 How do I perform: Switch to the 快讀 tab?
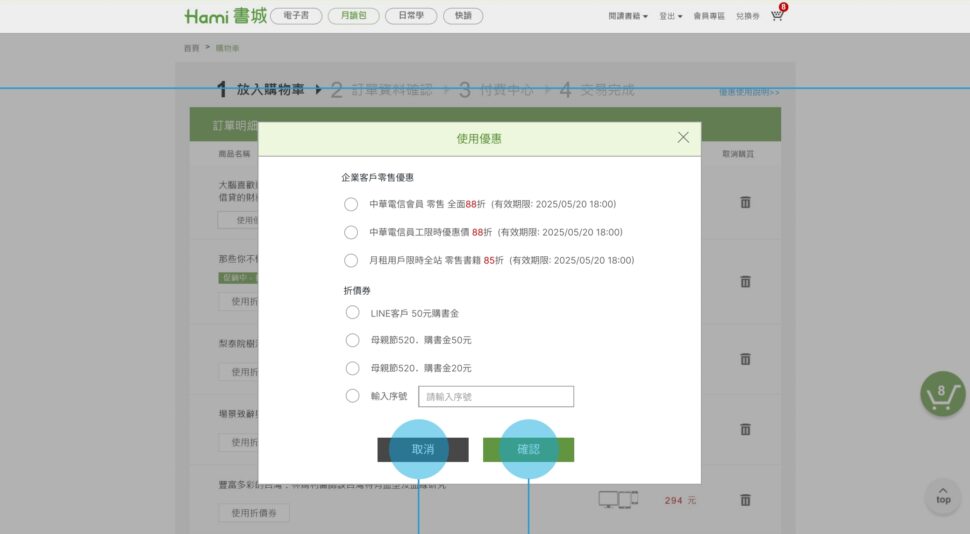pyautogui.click(x=463, y=15)
